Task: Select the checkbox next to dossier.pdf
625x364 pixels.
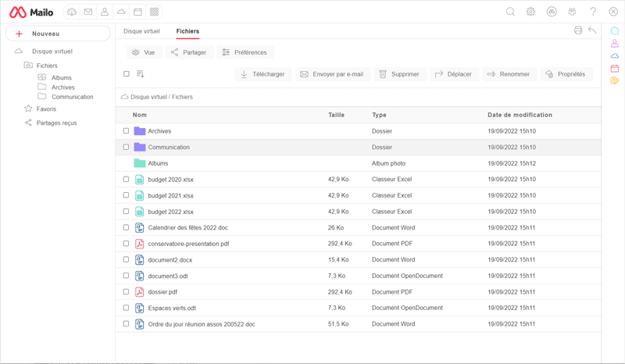Action: pyautogui.click(x=126, y=291)
